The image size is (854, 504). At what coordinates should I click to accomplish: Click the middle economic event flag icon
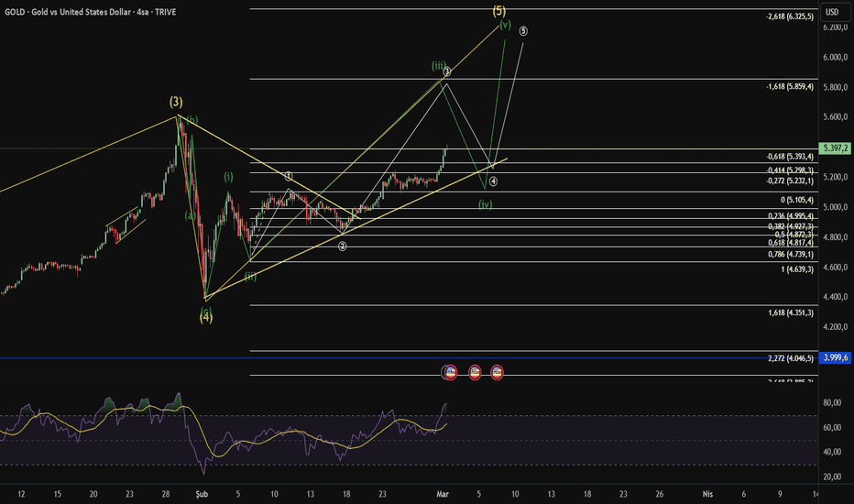(475, 373)
